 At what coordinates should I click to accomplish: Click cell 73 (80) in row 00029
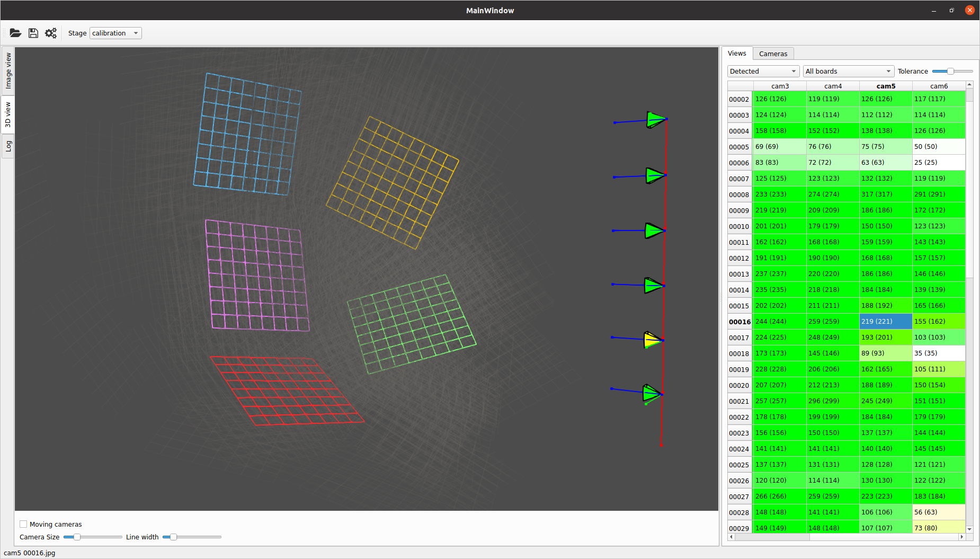tap(939, 527)
